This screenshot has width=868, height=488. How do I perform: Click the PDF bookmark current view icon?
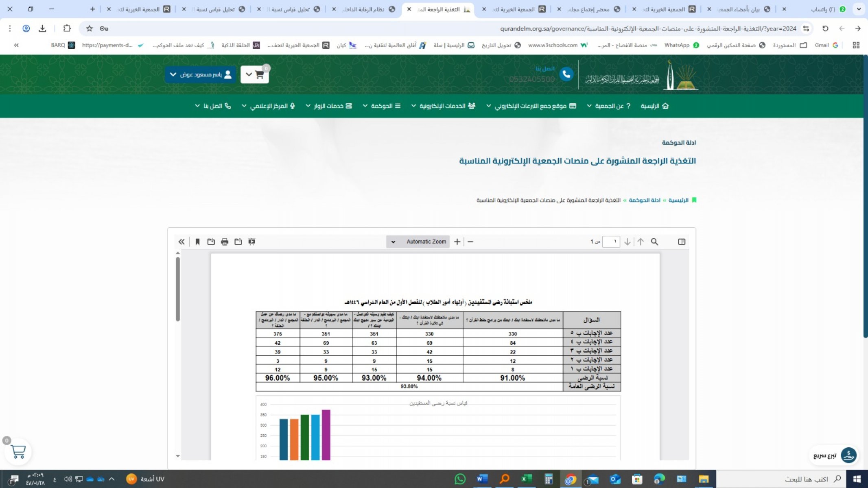point(197,242)
